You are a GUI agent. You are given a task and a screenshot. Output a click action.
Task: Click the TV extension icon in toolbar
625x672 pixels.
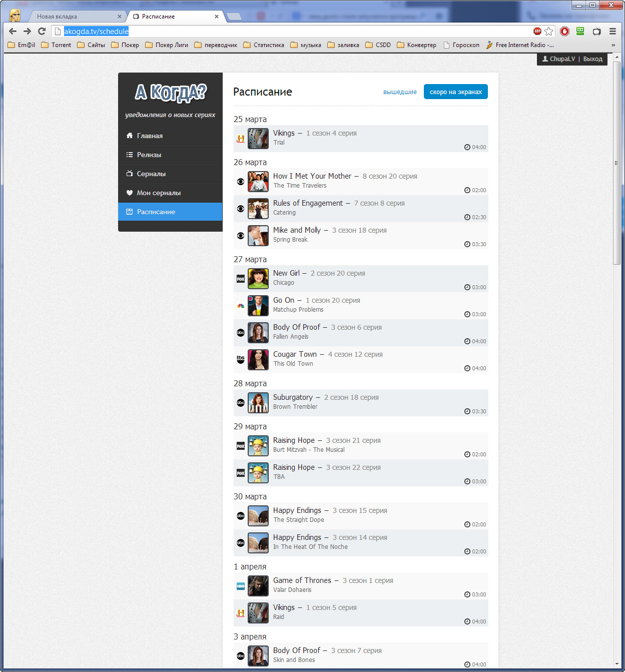596,31
